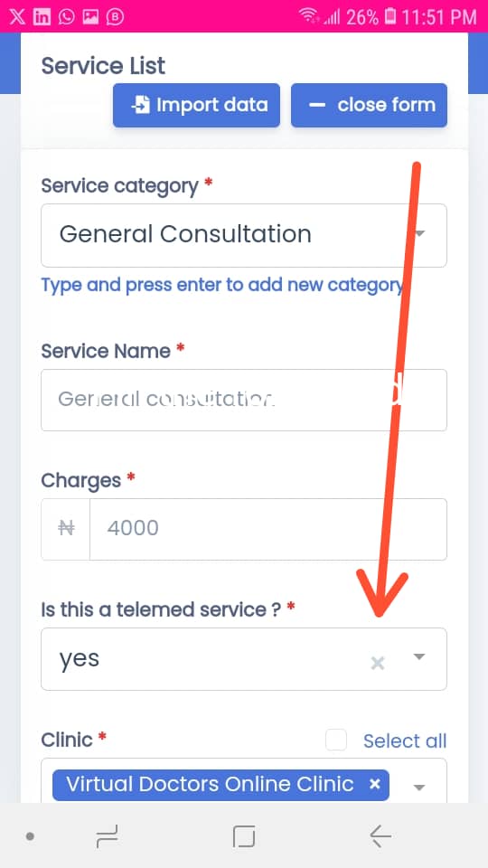Screen dimensions: 488x868
Task: Tap the Wi-Fi status icon
Action: coord(309,16)
